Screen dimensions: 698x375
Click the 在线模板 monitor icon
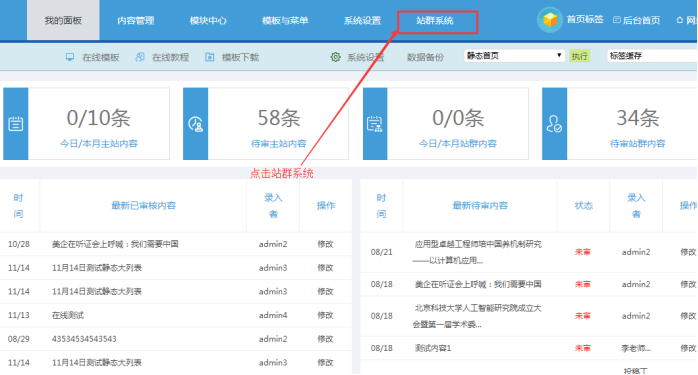(70, 57)
